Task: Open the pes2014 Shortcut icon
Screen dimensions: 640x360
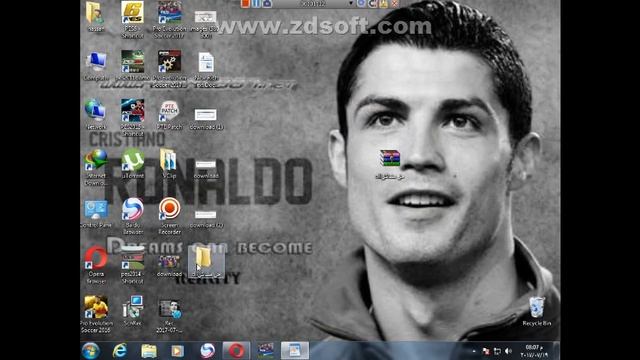Action: point(132,266)
